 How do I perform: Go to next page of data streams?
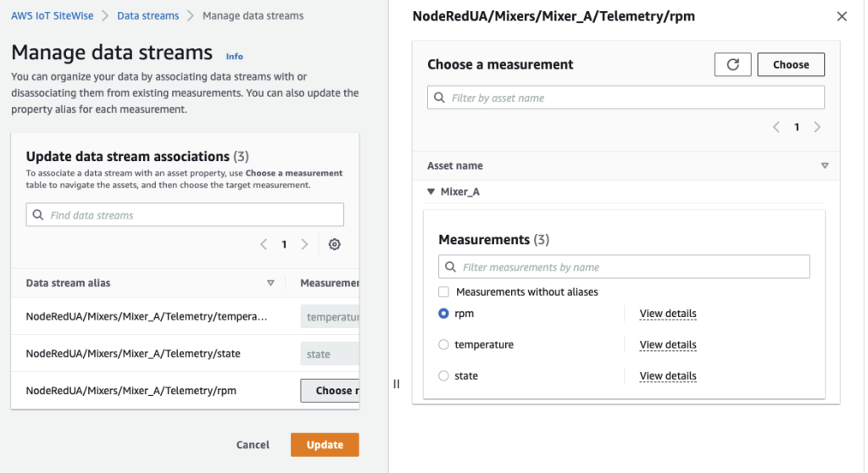(305, 244)
